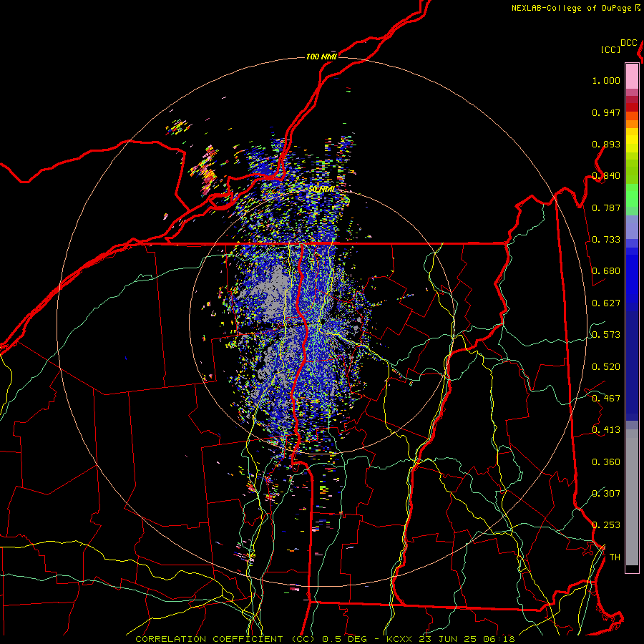Click the 0.627 legend value
The image size is (644, 644).
606,303
